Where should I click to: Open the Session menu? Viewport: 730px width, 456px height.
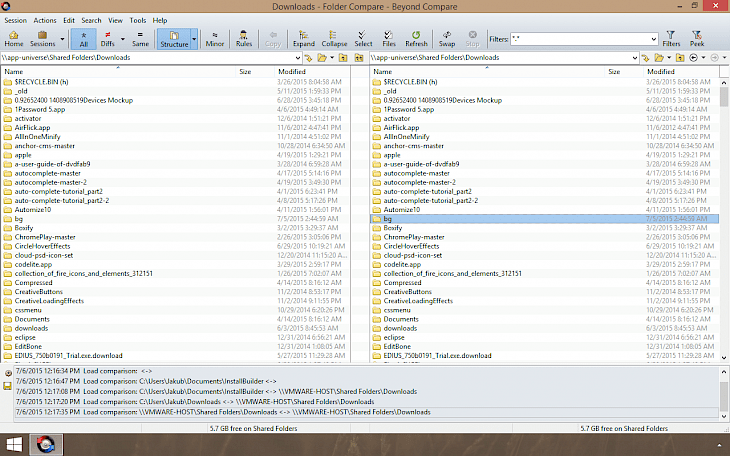[15, 20]
